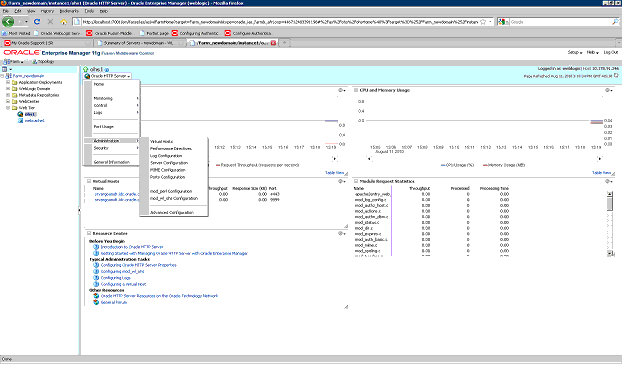Open Configuring a Virtual Host link
The height and width of the screenshot is (365, 624).
coord(123,285)
